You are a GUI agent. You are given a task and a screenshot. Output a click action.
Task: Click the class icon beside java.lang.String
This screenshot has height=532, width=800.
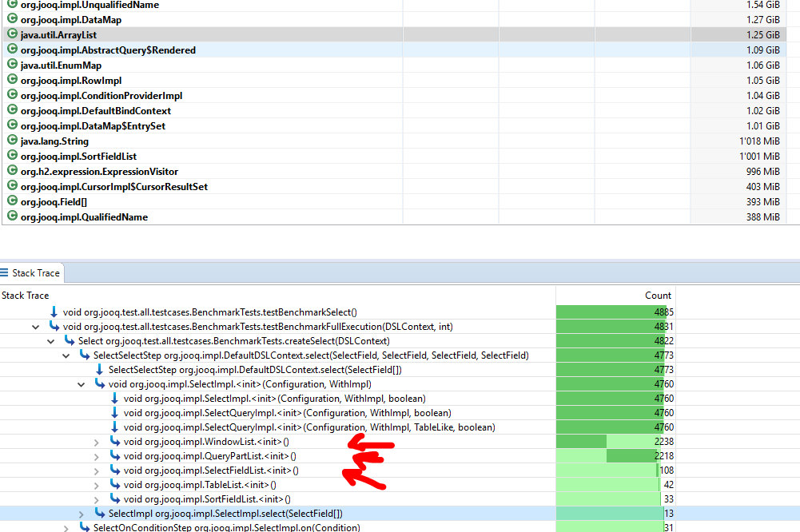12,141
